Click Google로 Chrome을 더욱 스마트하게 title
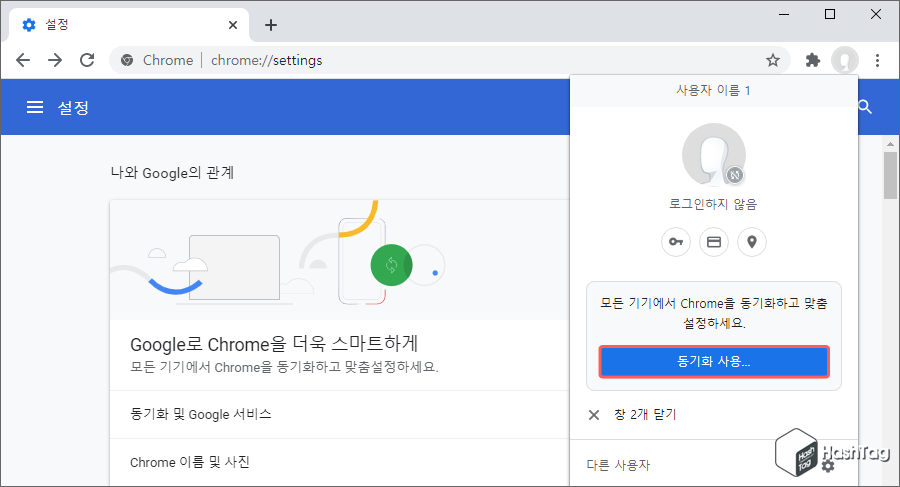This screenshot has height=487, width=900. (274, 344)
